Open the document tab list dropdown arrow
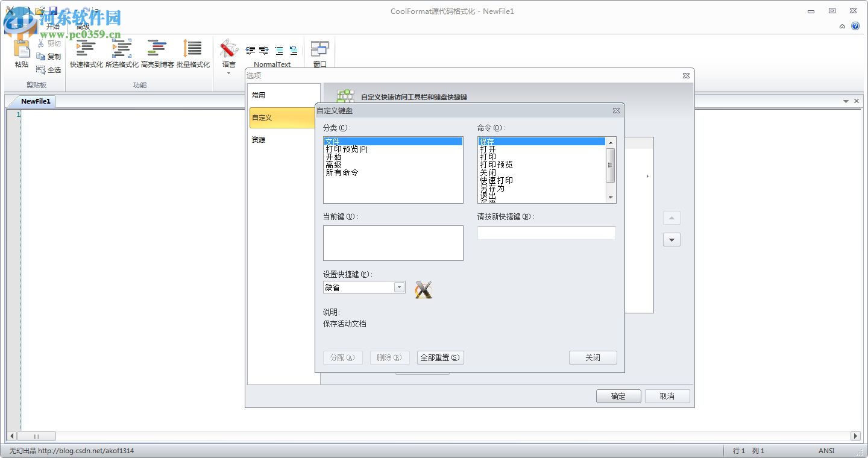Screen dimensions: 868x458 [x=846, y=101]
